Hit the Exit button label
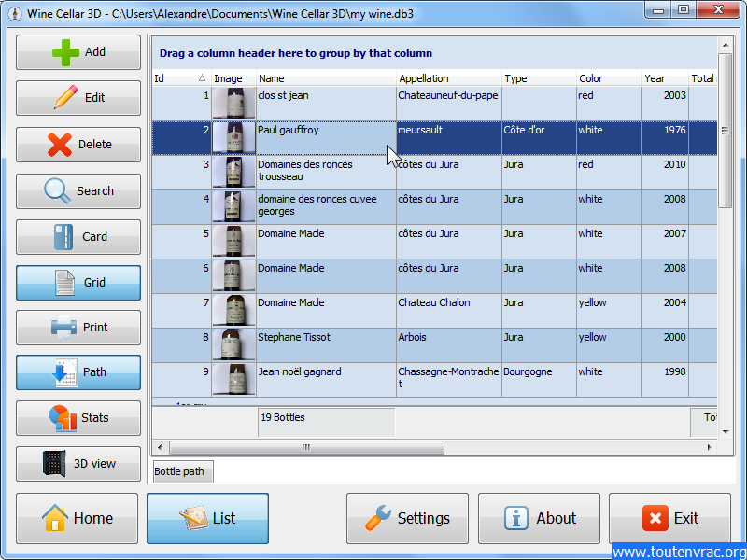 coord(686,518)
